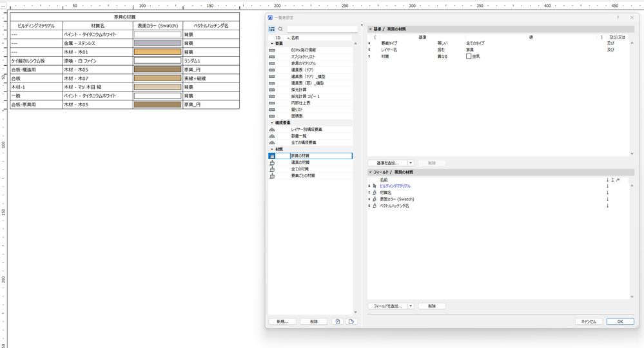Screen dimensions: 644x348
Task: Click the selected 家具の材質 name edit field
Action: point(321,156)
